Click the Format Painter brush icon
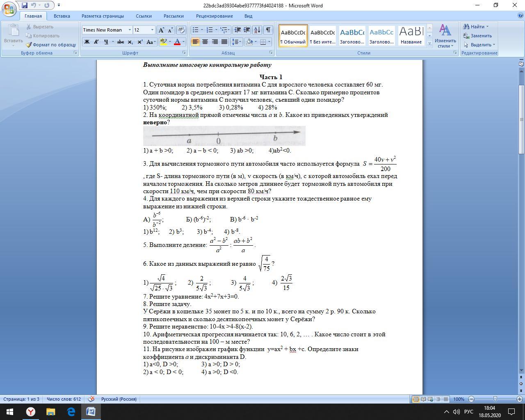The width and height of the screenshot is (525, 420). [29, 45]
